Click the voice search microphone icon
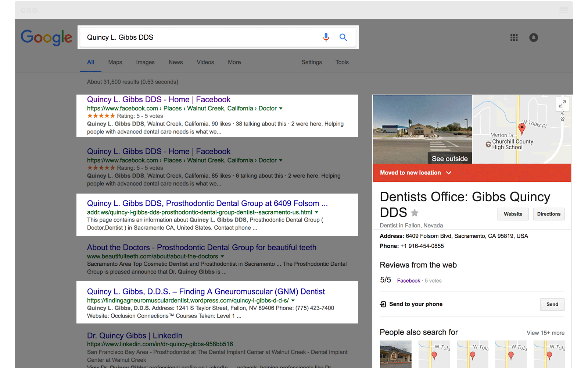Image resolution: width=588 pixels, height=368 pixels. point(326,37)
